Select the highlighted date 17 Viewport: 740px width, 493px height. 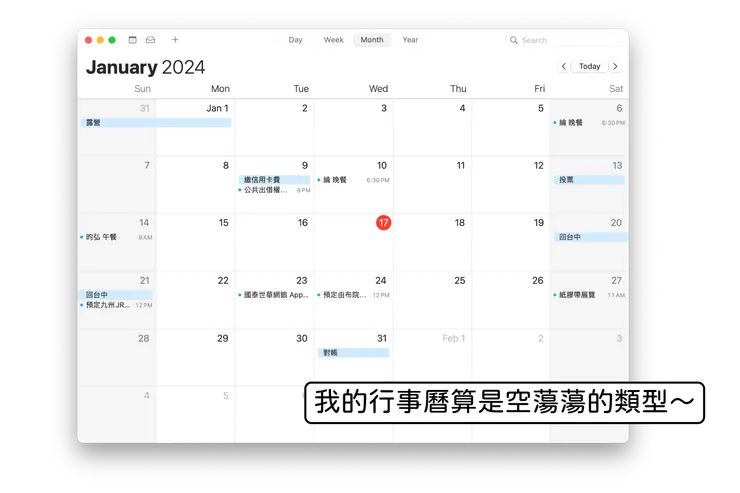point(383,223)
